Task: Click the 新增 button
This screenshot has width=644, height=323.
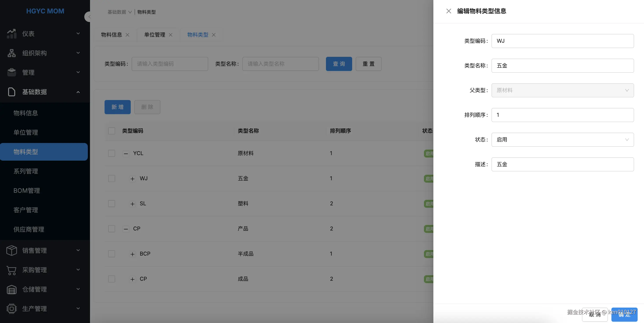Action: (118, 107)
